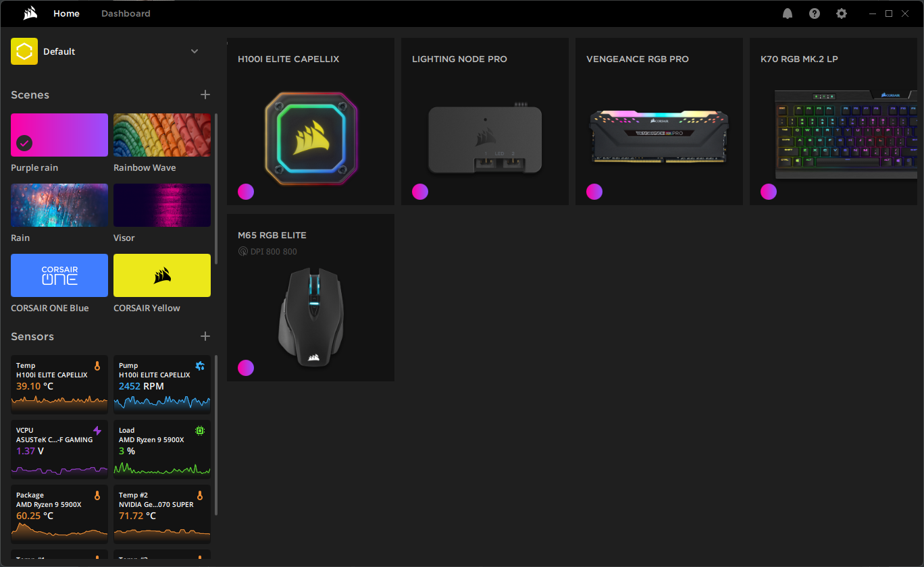Viewport: 924px width, 567px height.
Task: Click the lighting color circle on H100i ELITE CAPELLIX
Action: 246,192
